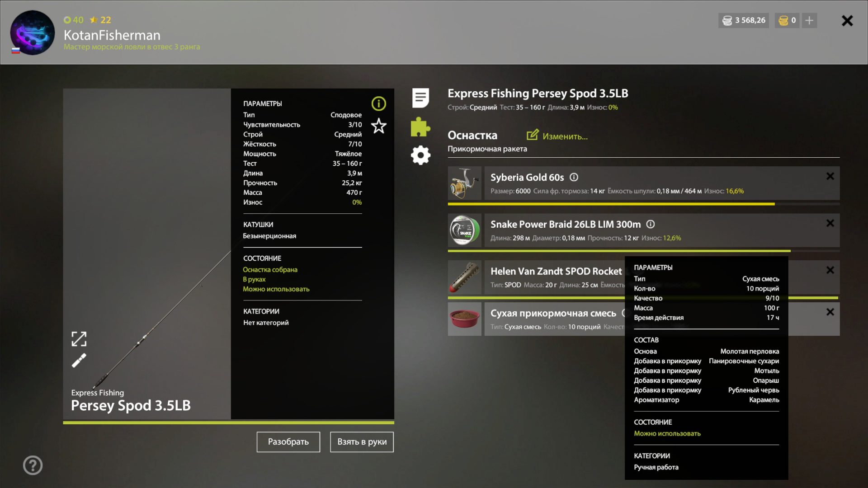Click the Сподовое rod type value

pos(346,115)
